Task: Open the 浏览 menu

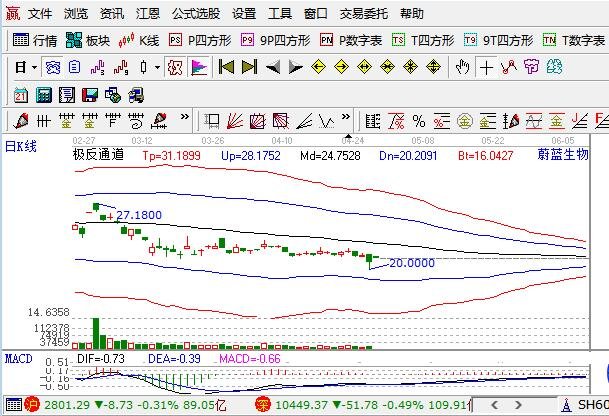Action: (76, 14)
